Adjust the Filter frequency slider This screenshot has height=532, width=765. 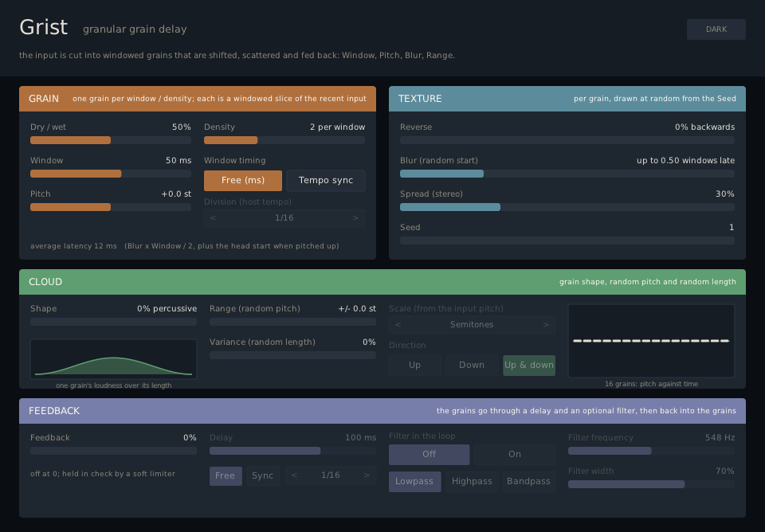[651, 451]
